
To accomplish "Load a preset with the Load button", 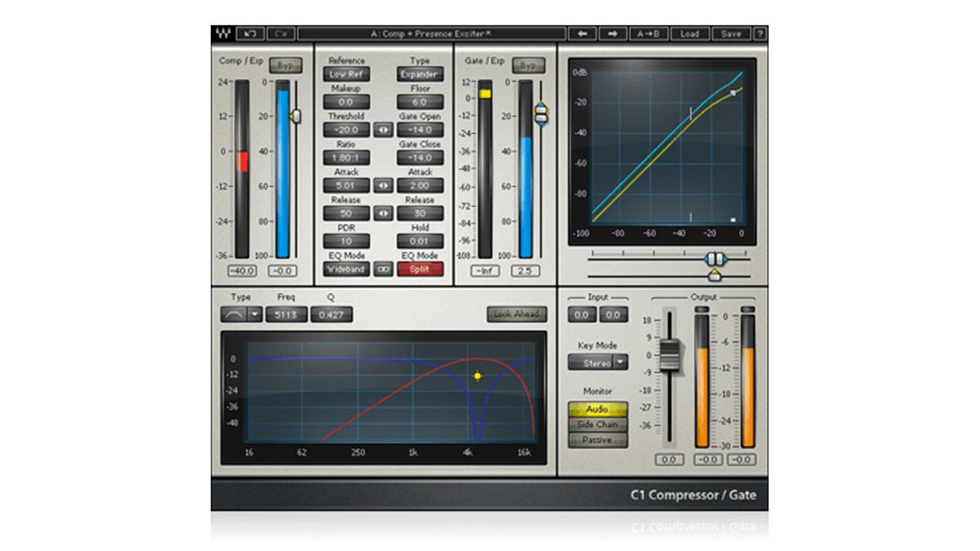I will click(x=689, y=33).
